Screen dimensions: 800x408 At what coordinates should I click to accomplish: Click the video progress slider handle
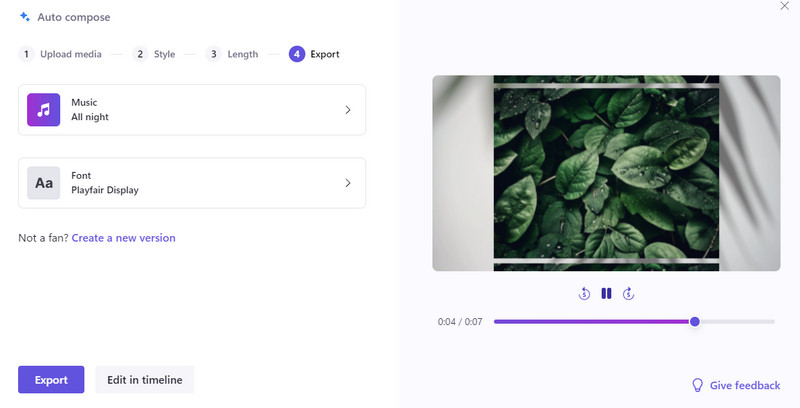695,322
